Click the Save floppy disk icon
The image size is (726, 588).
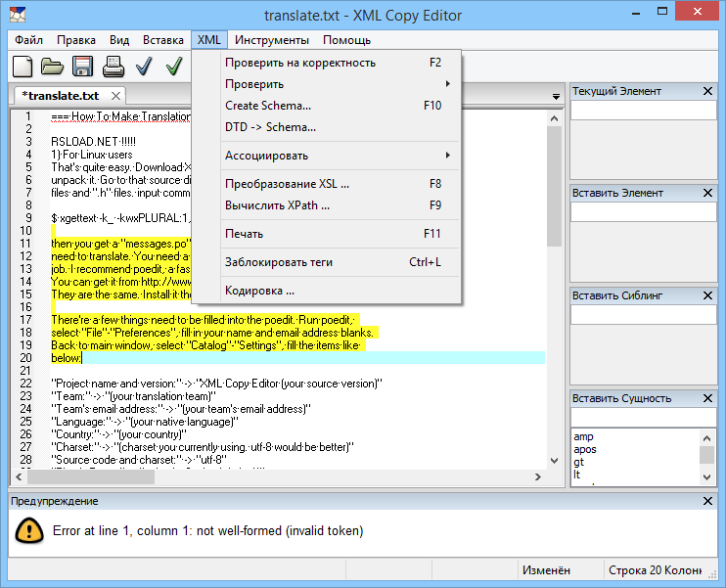(x=82, y=67)
